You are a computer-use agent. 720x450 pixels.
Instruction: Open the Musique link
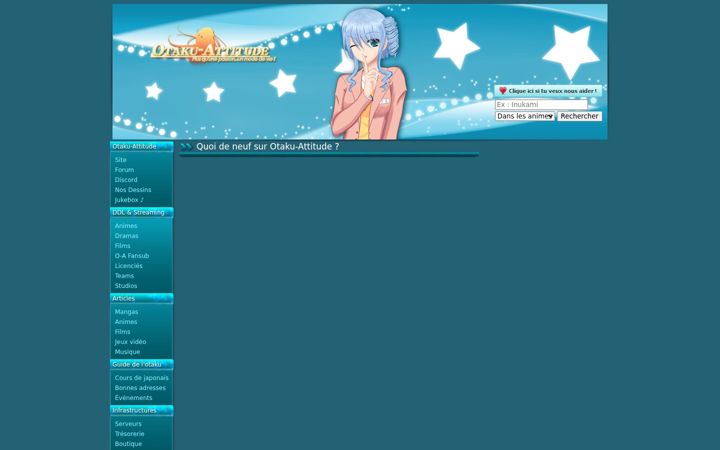pyautogui.click(x=127, y=352)
